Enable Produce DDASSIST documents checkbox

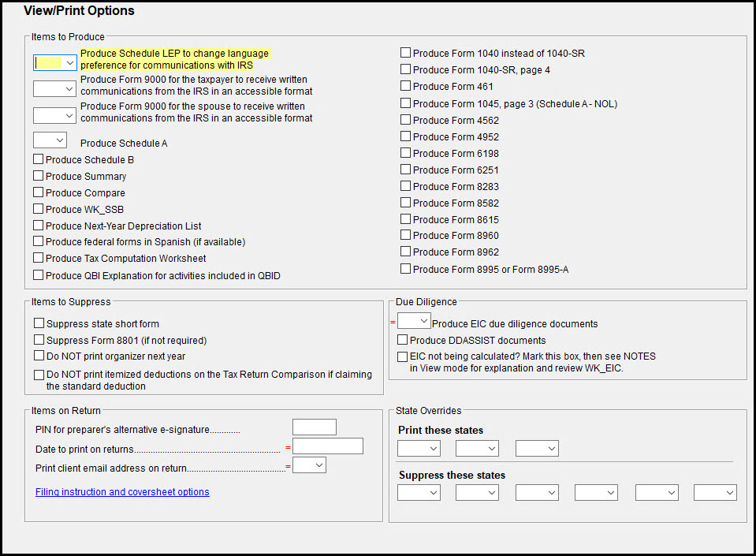click(403, 340)
